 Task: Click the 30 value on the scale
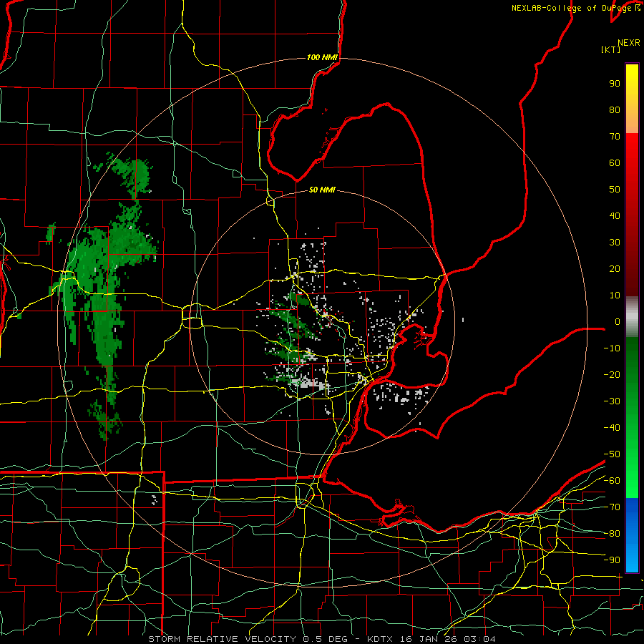point(615,243)
